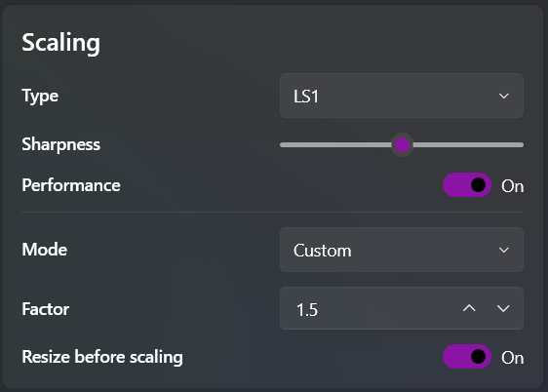This screenshot has width=548, height=392.
Task: Click the Scaling section heading
Action: [60, 43]
